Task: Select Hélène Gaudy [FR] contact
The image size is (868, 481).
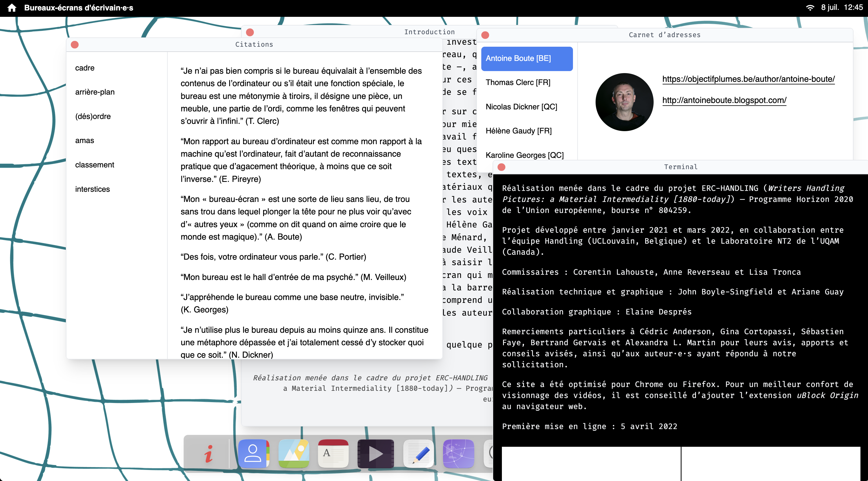Action: click(519, 131)
